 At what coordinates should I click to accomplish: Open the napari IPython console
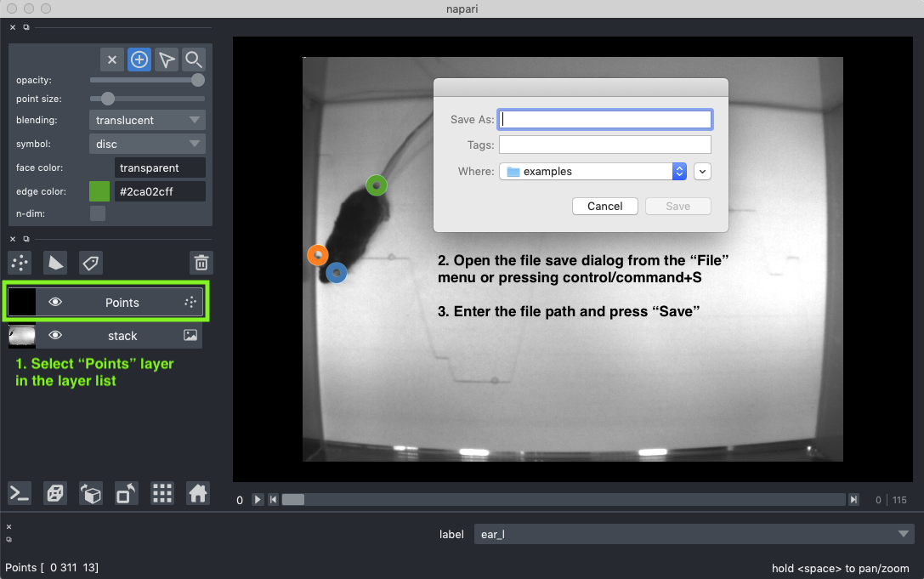pyautogui.click(x=19, y=493)
